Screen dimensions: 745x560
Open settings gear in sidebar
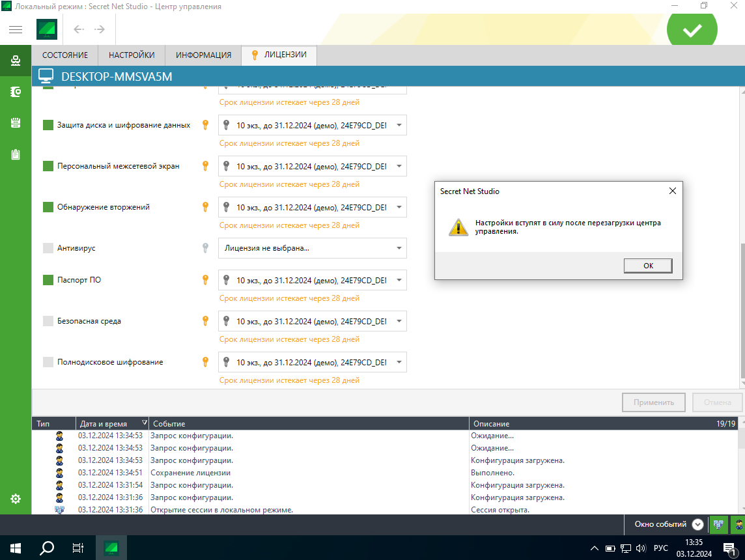tap(16, 499)
